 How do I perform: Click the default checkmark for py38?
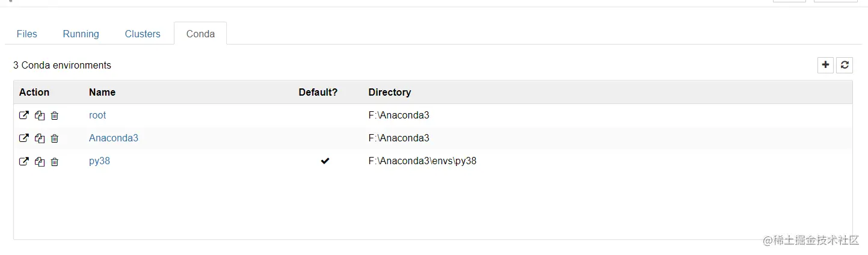325,161
